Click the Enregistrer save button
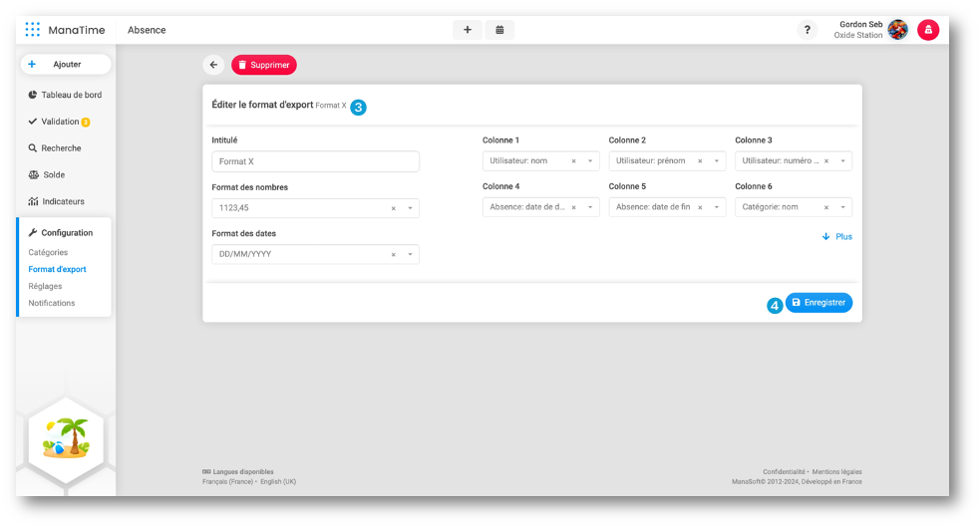 tap(818, 303)
